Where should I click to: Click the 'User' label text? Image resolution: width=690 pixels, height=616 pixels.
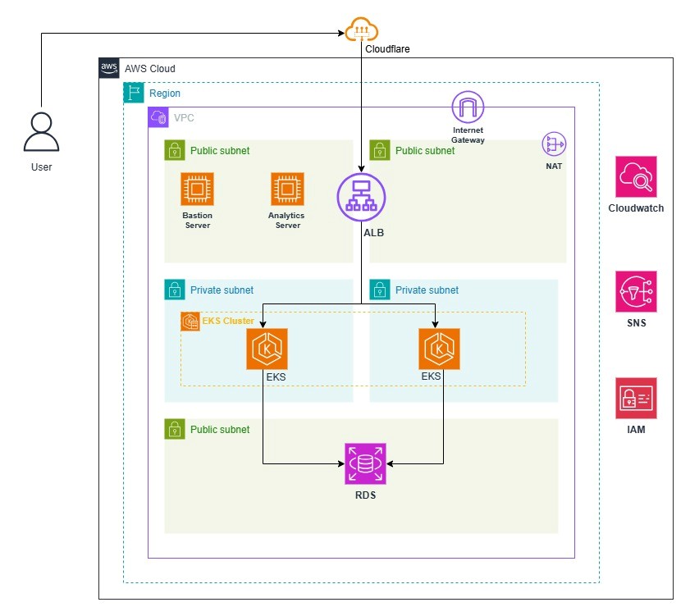[41, 167]
